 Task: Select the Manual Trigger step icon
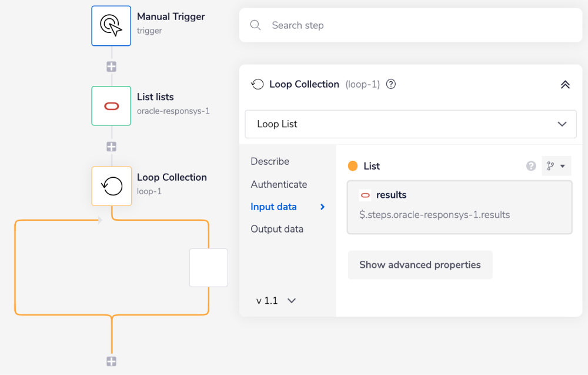tap(111, 26)
